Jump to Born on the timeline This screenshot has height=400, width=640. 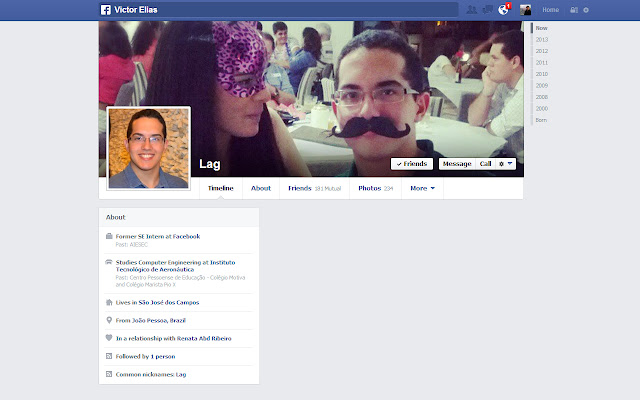[541, 120]
